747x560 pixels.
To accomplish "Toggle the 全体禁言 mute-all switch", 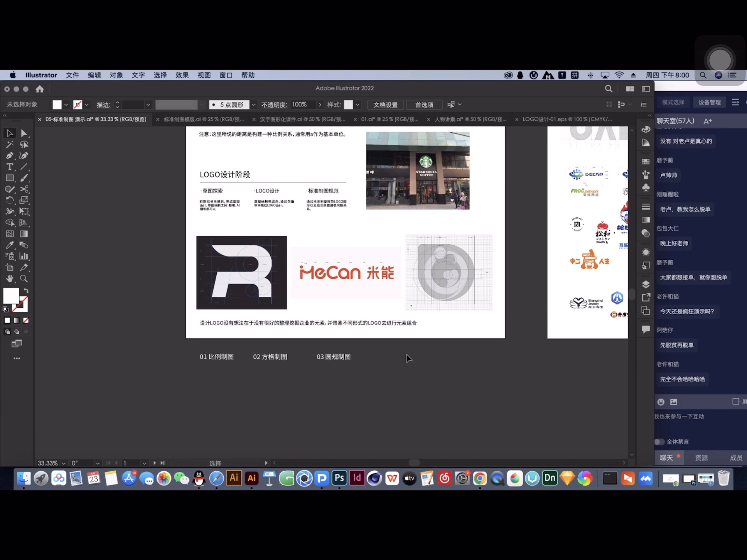I will pos(659,442).
